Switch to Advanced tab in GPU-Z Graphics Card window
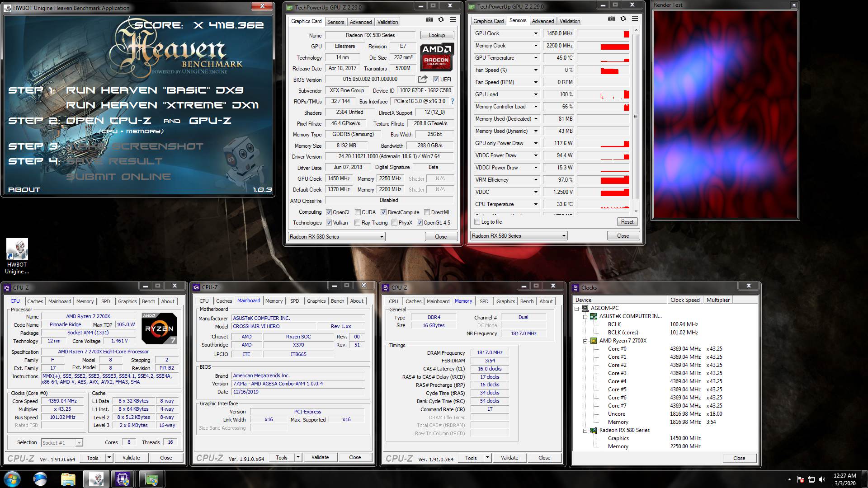Image resolution: width=868 pixels, height=488 pixels. (x=360, y=22)
